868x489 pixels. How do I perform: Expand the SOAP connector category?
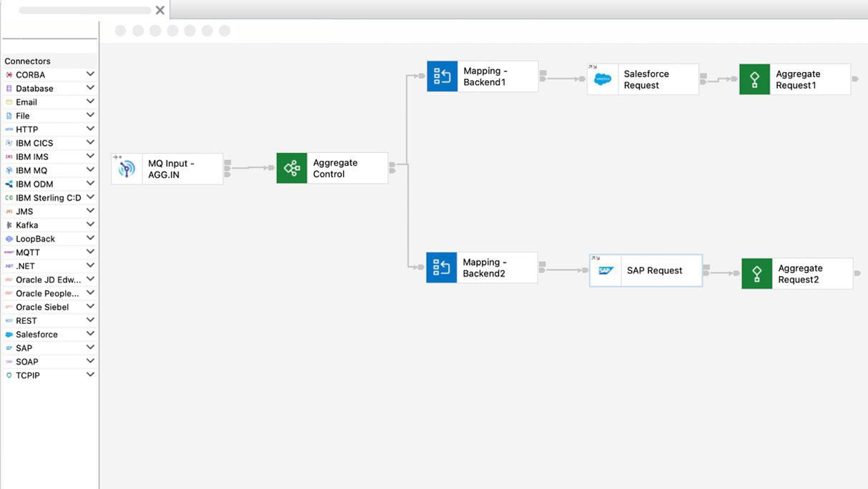pyautogui.click(x=91, y=361)
